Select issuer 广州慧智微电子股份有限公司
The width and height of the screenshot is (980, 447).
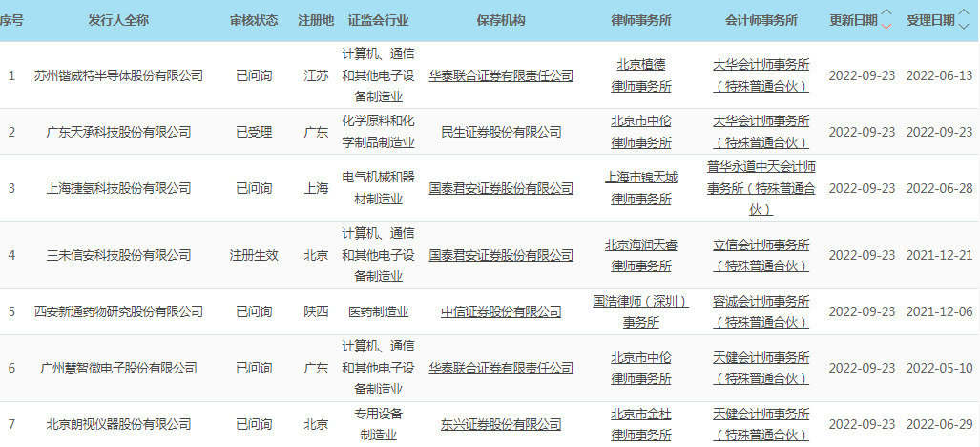click(118, 368)
